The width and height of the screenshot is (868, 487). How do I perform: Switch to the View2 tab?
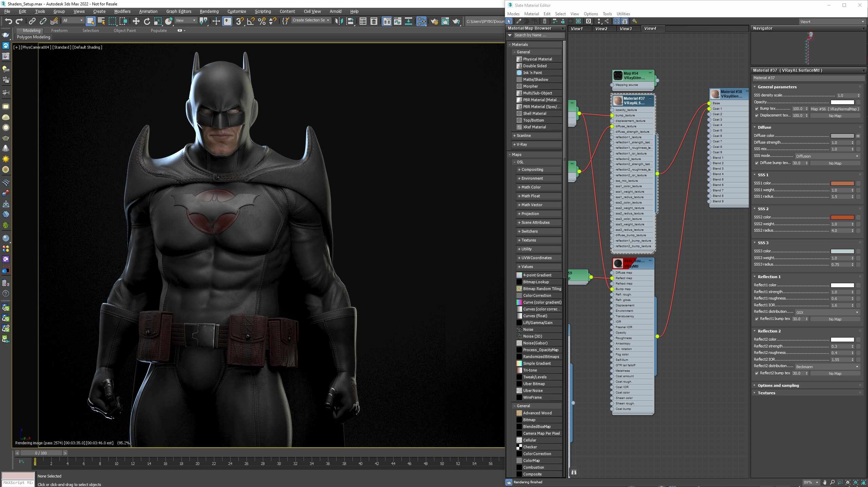pyautogui.click(x=601, y=29)
